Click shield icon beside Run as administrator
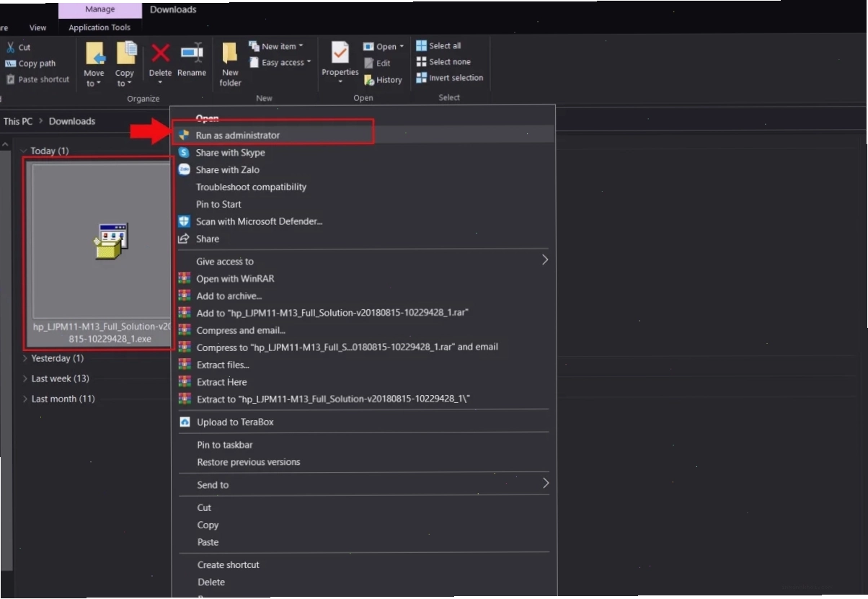 [184, 135]
